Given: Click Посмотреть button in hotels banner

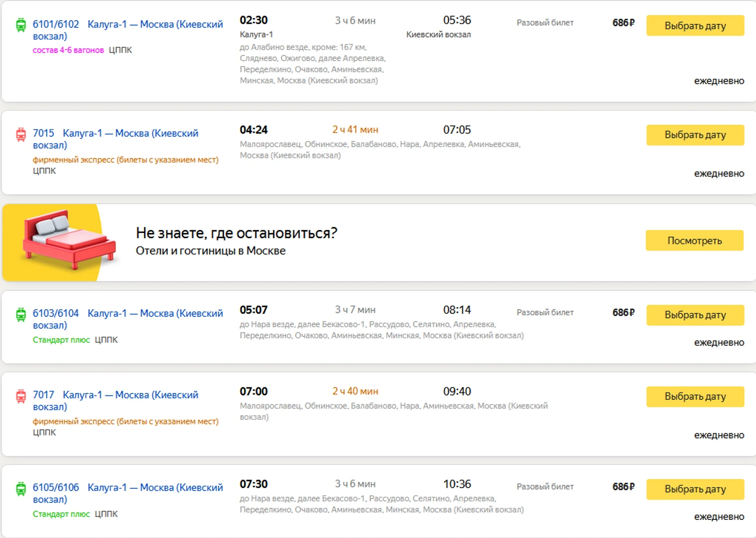Looking at the screenshot, I should [x=694, y=241].
